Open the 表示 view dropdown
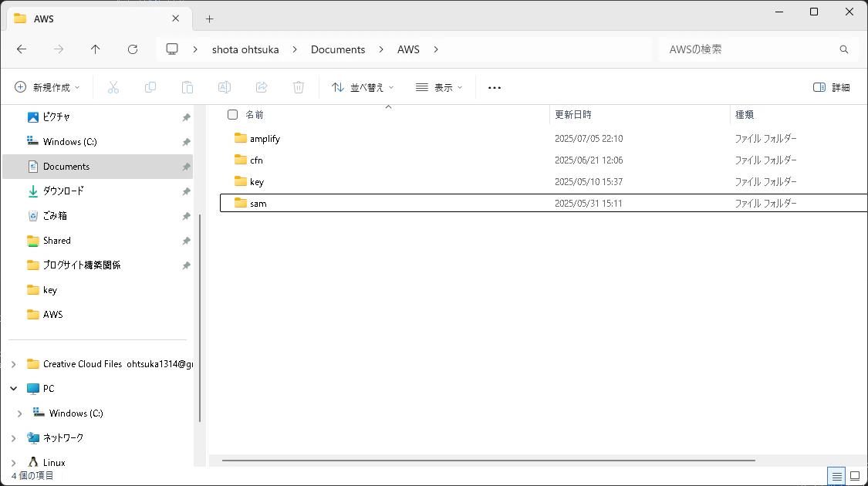This screenshot has width=868, height=486. 439,87
